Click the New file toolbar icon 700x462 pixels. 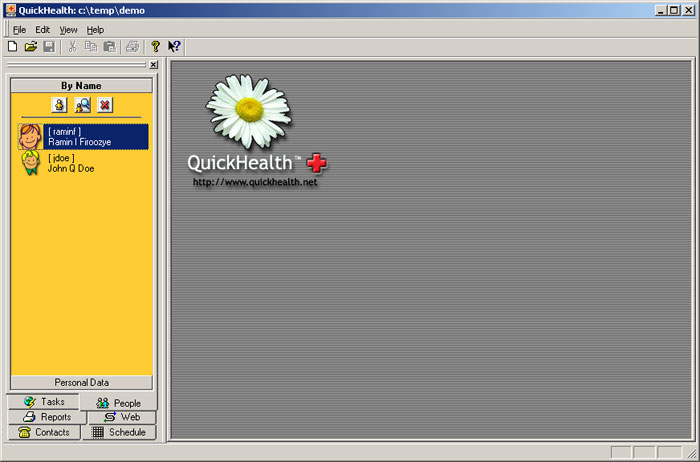tap(12, 46)
